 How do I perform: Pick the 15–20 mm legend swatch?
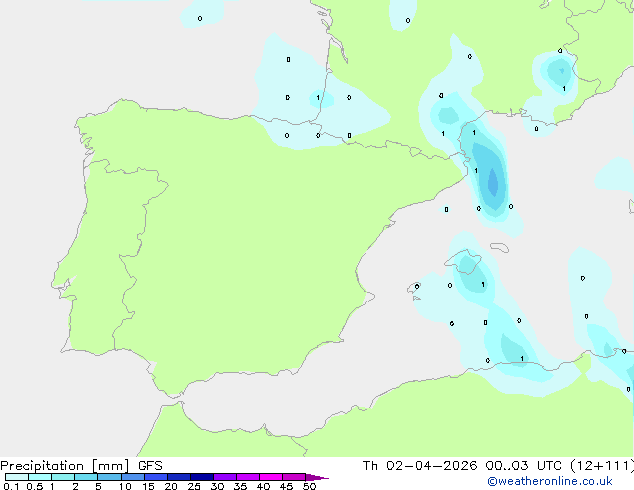(156, 477)
